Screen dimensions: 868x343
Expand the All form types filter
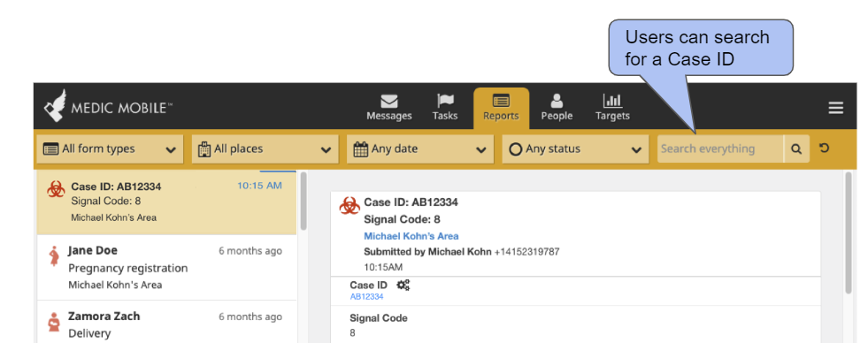[111, 149]
